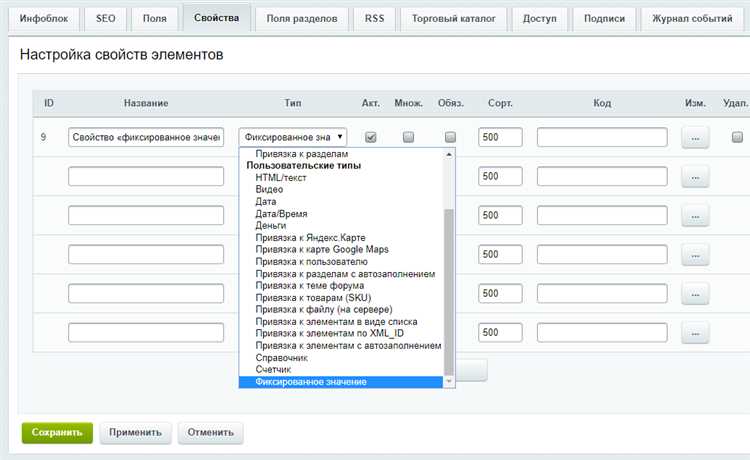This screenshot has width=750, height=460.
Task: Click the 'Применить' button
Action: pyautogui.click(x=135, y=433)
